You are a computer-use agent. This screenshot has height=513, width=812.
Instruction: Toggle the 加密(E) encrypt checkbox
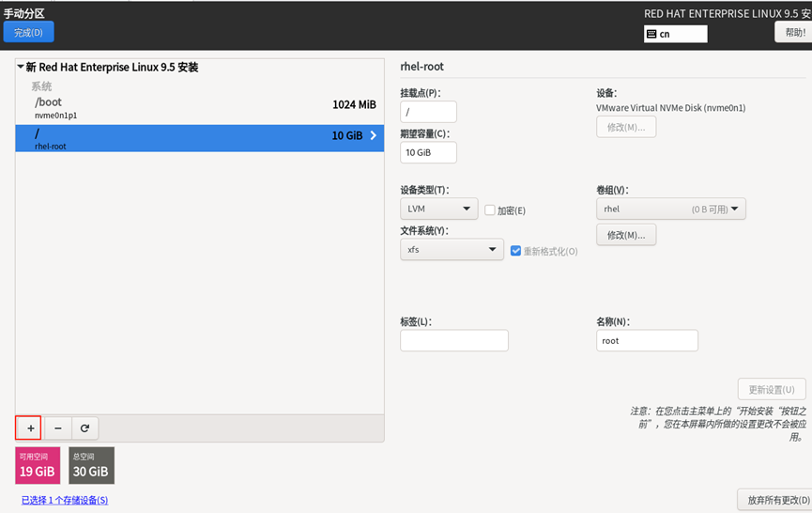tap(489, 210)
